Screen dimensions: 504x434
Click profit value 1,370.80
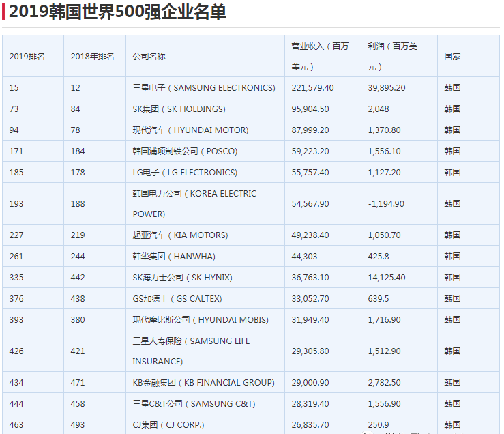coord(384,130)
